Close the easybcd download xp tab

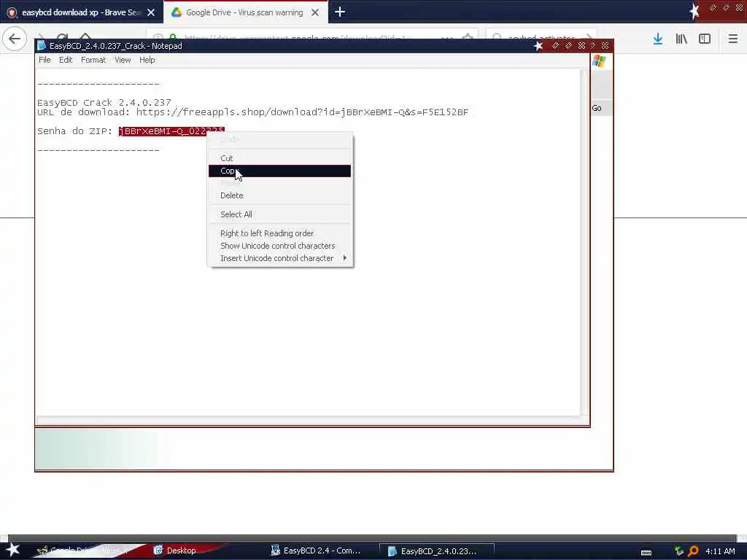click(151, 12)
